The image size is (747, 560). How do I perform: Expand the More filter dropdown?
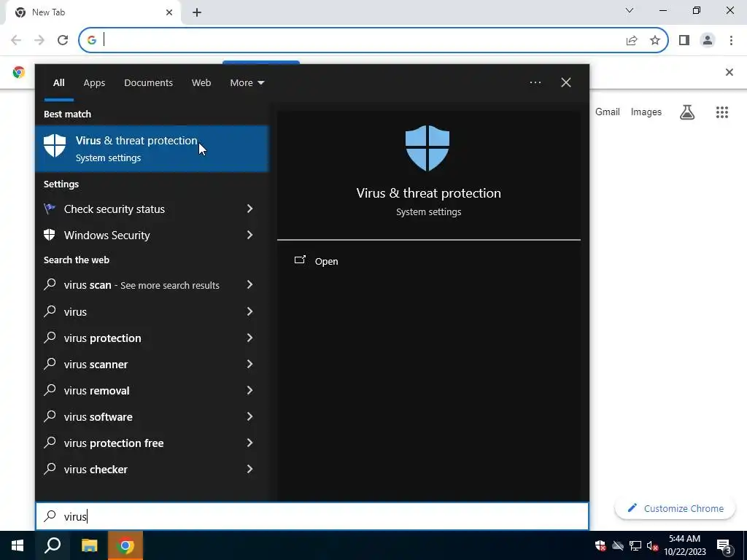click(x=247, y=83)
